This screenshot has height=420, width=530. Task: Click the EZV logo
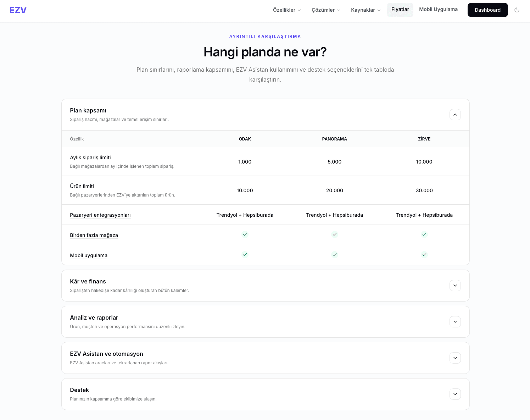coord(18,10)
